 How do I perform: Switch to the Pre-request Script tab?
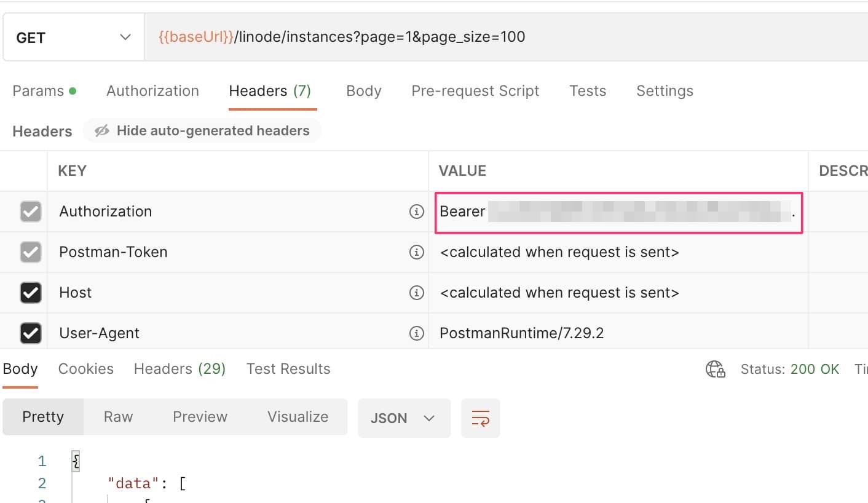tap(475, 90)
